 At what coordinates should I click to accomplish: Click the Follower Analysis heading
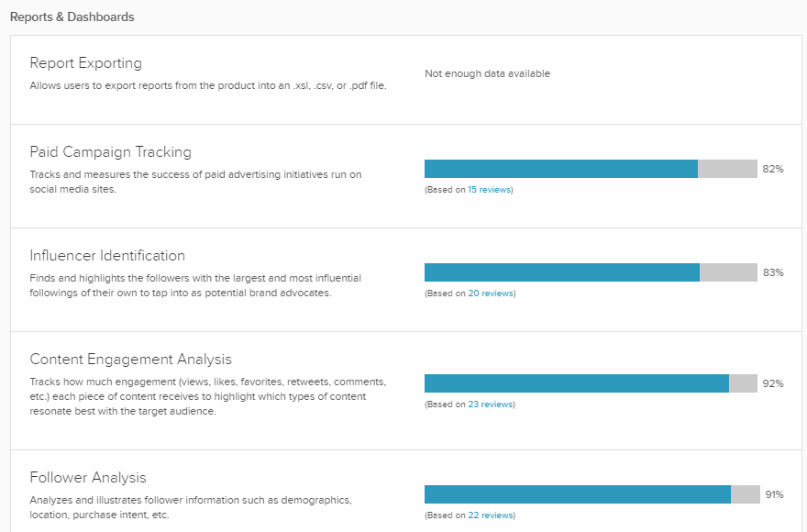(88, 478)
